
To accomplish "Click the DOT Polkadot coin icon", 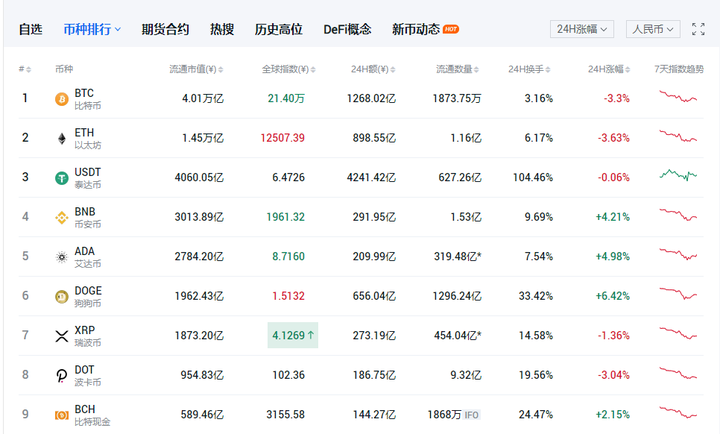I will click(62, 376).
